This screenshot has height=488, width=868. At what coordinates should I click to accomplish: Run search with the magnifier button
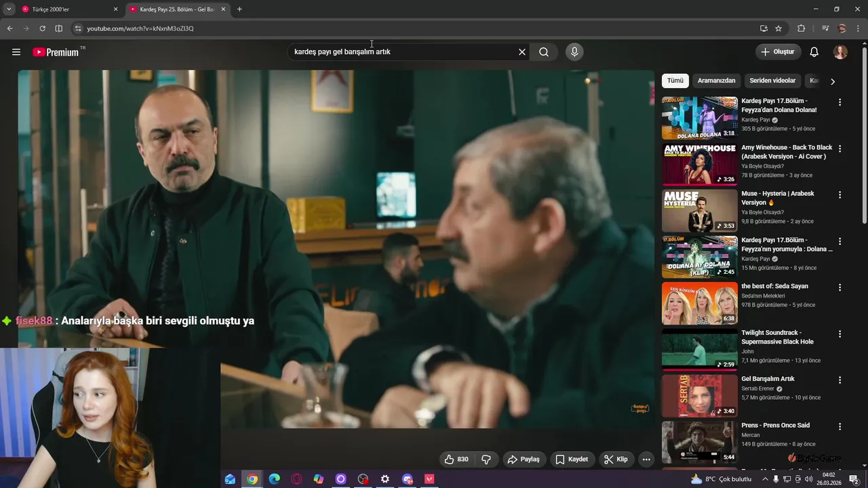coord(544,52)
